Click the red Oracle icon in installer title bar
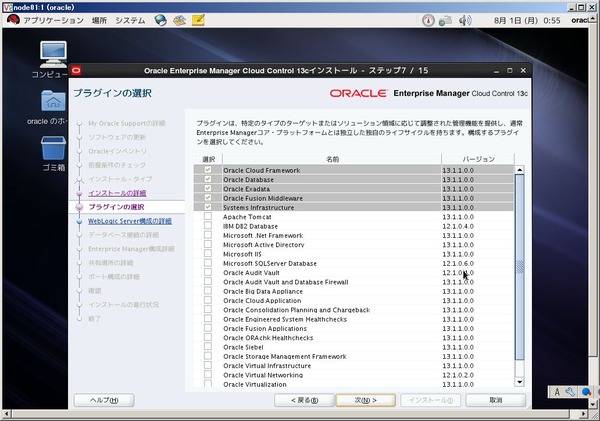This screenshot has width=600, height=421. pos(76,70)
